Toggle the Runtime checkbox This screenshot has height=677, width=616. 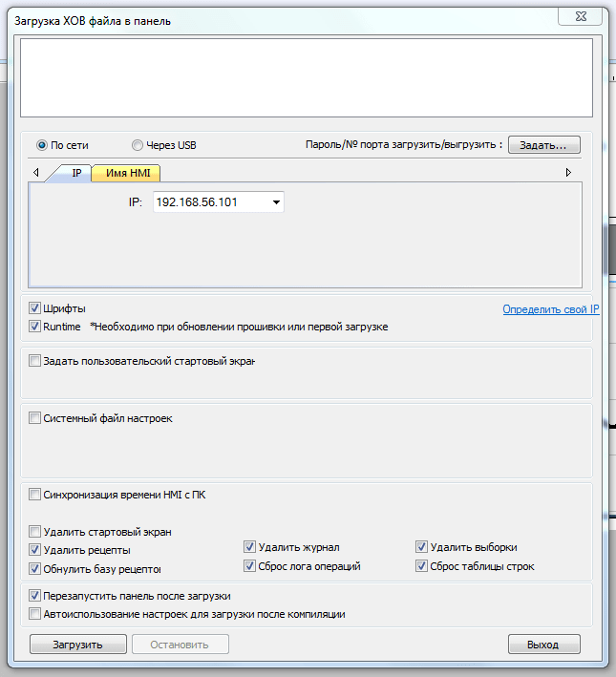pyautogui.click(x=35, y=327)
